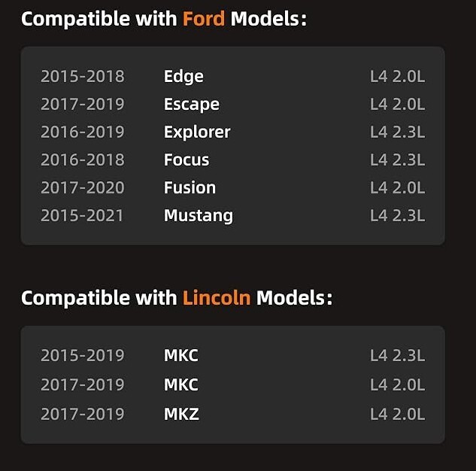The height and width of the screenshot is (471, 476).
Task: Click the orange "Lincoln" word in heading
Action: [x=217, y=298]
